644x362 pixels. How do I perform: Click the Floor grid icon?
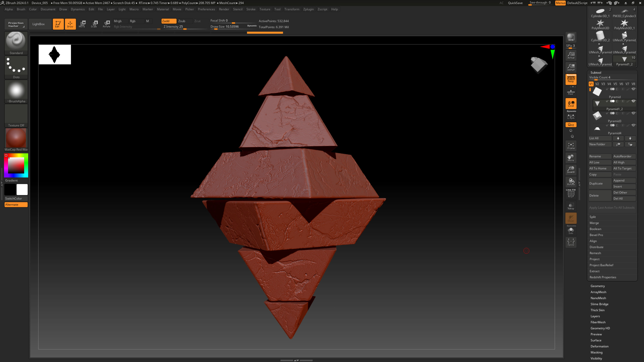571,92
